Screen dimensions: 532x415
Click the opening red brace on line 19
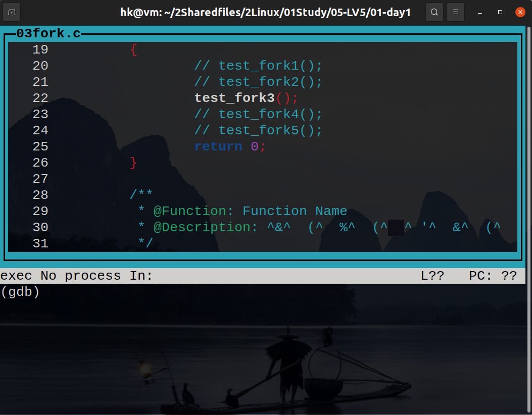133,49
